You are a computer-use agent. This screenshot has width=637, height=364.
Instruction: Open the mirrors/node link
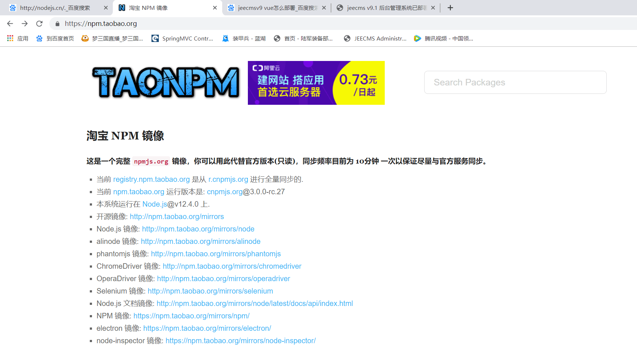coord(198,229)
